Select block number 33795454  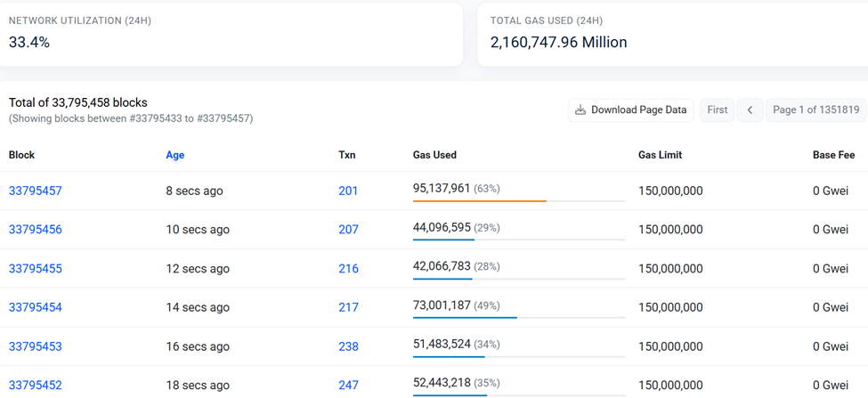click(x=36, y=307)
